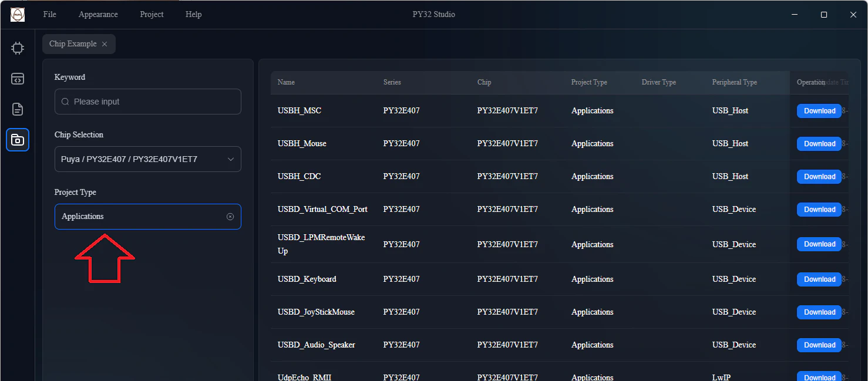Click the search magnifier in Keyword field
Viewport: 868px width, 381px height.
tap(65, 102)
